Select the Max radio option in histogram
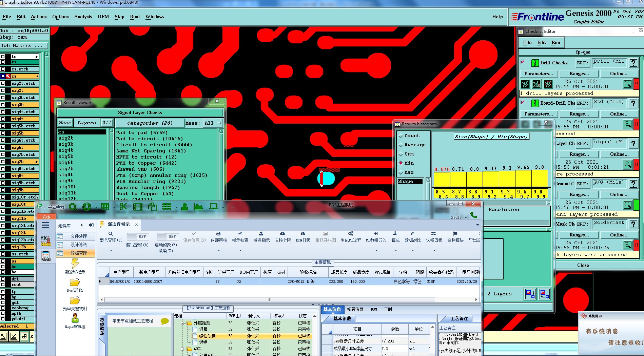644x356 pixels. click(x=401, y=172)
